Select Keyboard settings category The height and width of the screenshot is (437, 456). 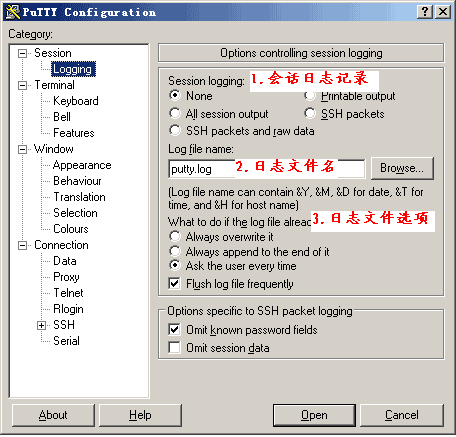(76, 101)
